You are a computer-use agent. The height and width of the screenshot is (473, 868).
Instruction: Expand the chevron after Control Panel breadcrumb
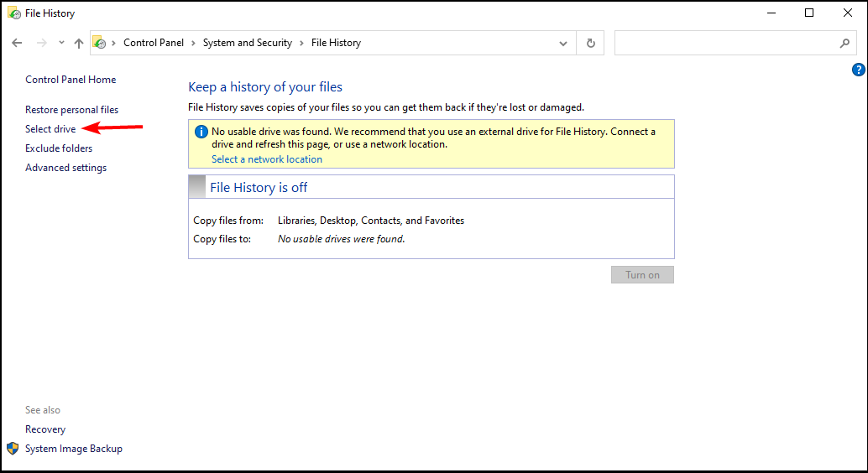pos(193,43)
